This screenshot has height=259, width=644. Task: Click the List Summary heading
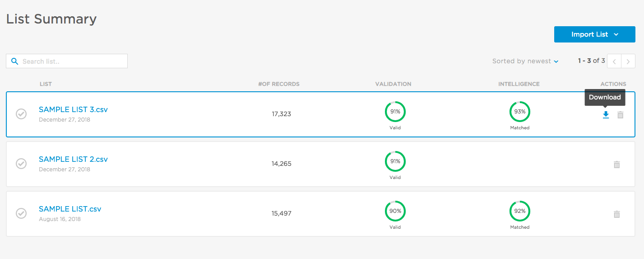51,19
